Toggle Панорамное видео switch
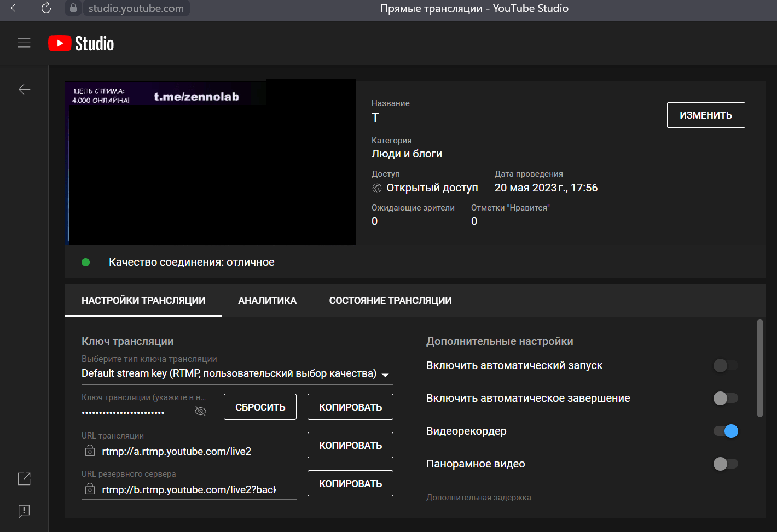The width and height of the screenshot is (777, 532). [726, 464]
